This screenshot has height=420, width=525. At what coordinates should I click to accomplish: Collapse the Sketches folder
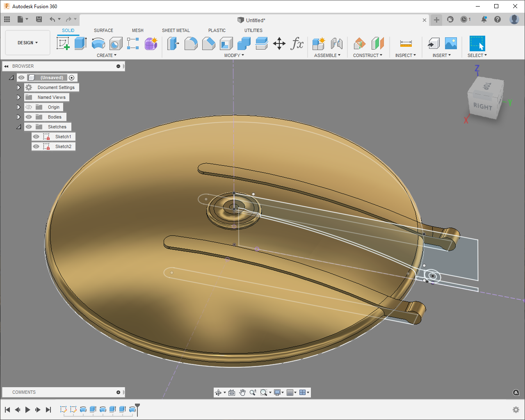18,127
